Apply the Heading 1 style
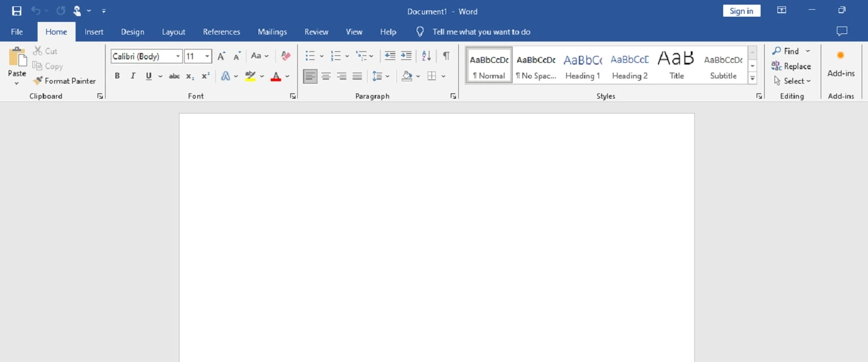The image size is (868, 362). tap(582, 65)
